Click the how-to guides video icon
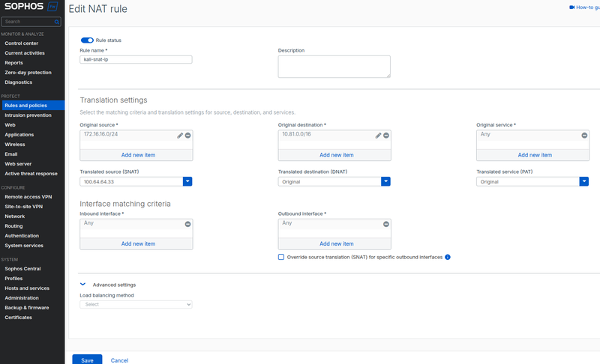The width and height of the screenshot is (600, 364). pyautogui.click(x=571, y=7)
